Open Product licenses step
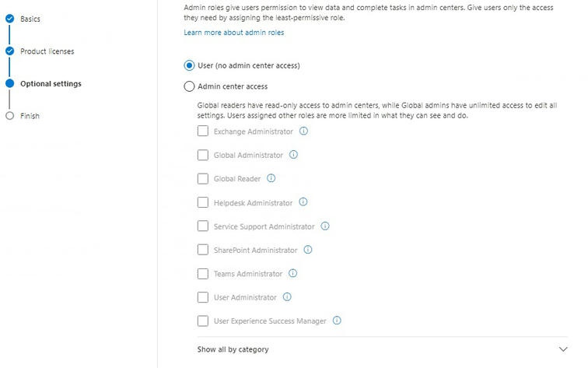The width and height of the screenshot is (588, 368). 47,51
